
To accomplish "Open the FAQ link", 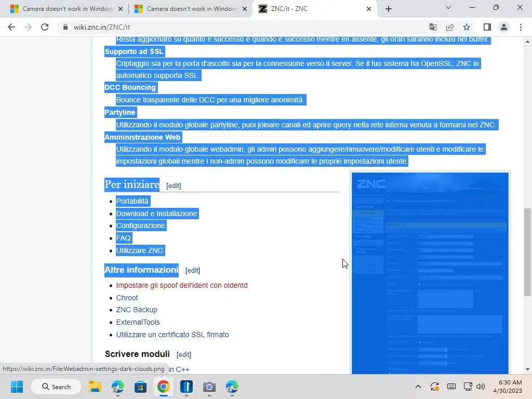I will [x=123, y=238].
